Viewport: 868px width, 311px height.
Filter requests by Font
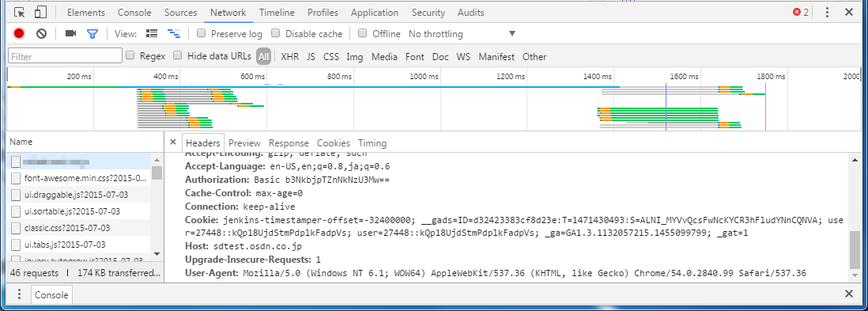[414, 56]
